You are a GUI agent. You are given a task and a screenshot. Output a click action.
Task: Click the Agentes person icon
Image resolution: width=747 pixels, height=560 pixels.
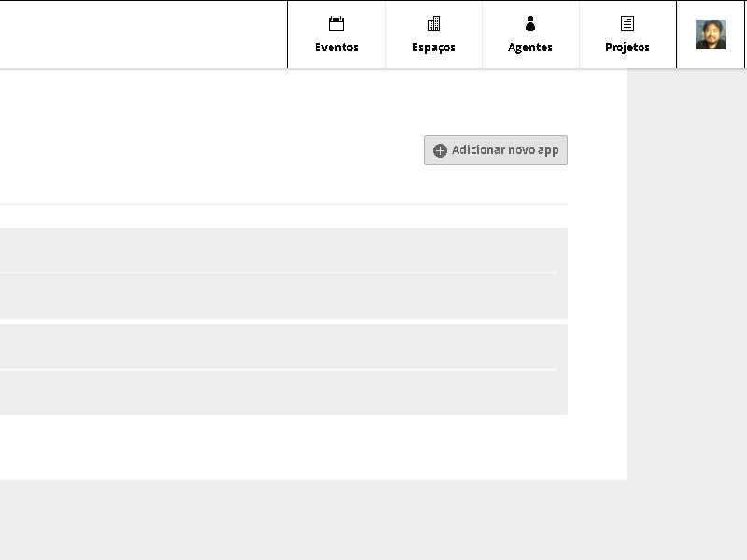pyautogui.click(x=530, y=24)
